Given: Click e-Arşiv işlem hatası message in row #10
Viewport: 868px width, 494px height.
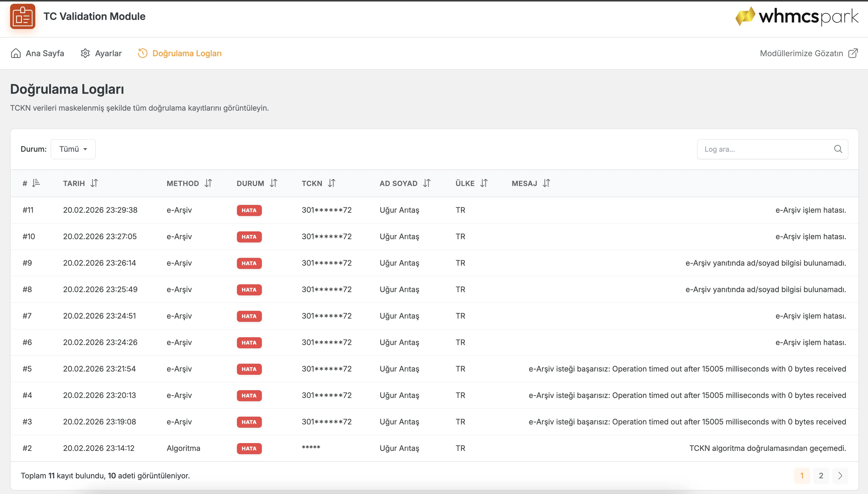Looking at the screenshot, I should (x=811, y=236).
